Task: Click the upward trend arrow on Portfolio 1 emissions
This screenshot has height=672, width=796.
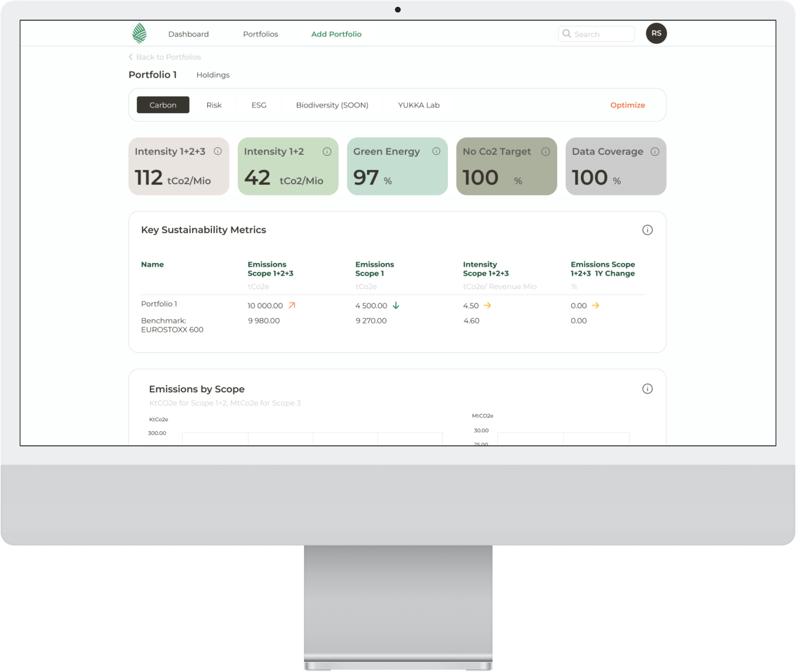Action: (x=292, y=305)
